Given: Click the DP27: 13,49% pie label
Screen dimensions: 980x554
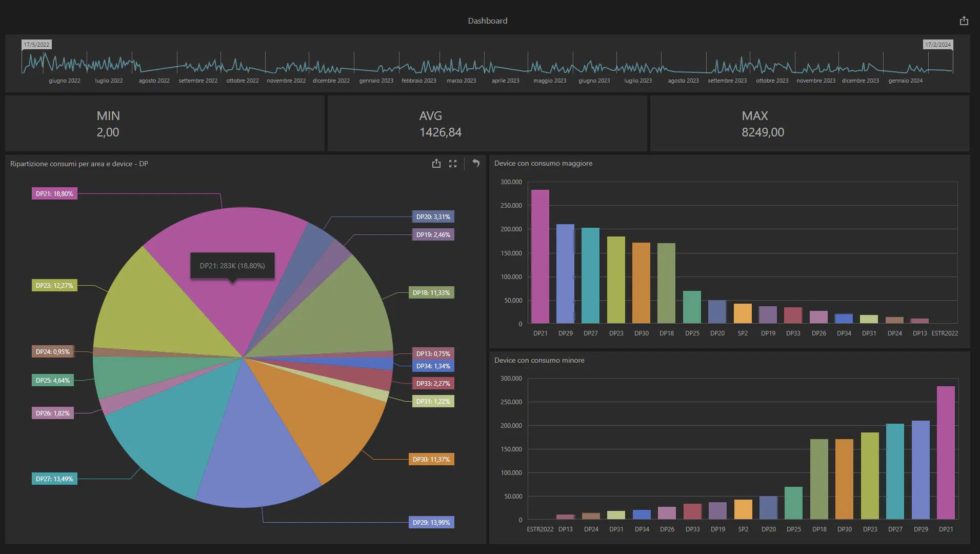Looking at the screenshot, I should 54,479.
